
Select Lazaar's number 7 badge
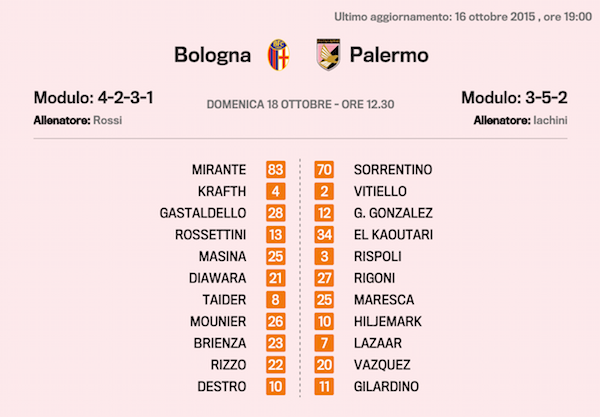click(324, 343)
